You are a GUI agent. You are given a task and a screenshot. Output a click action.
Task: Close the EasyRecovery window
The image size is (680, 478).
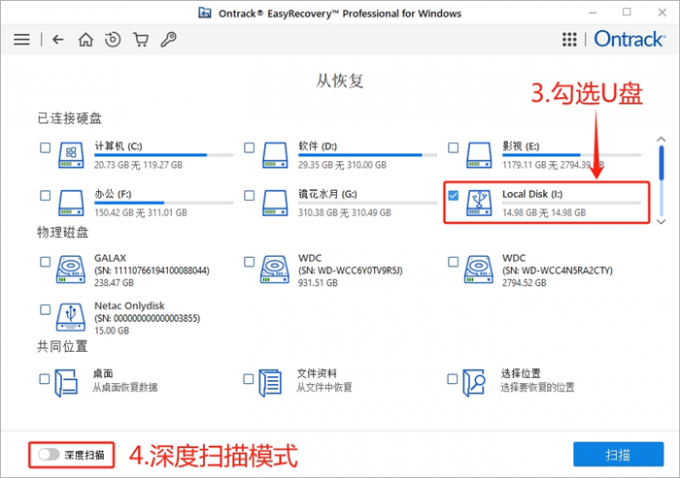(x=662, y=13)
